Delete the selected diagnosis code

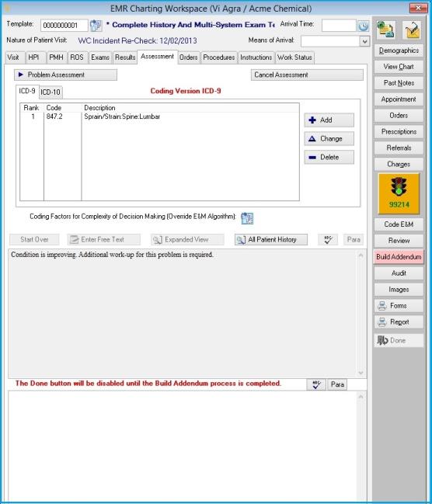tap(329, 157)
